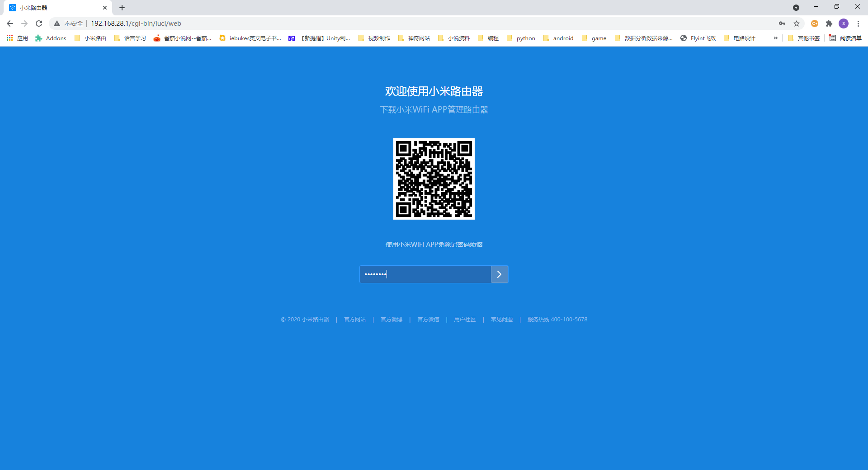This screenshot has height=470, width=868.
Task: Show more bookmarks with double chevron
Action: click(x=776, y=38)
